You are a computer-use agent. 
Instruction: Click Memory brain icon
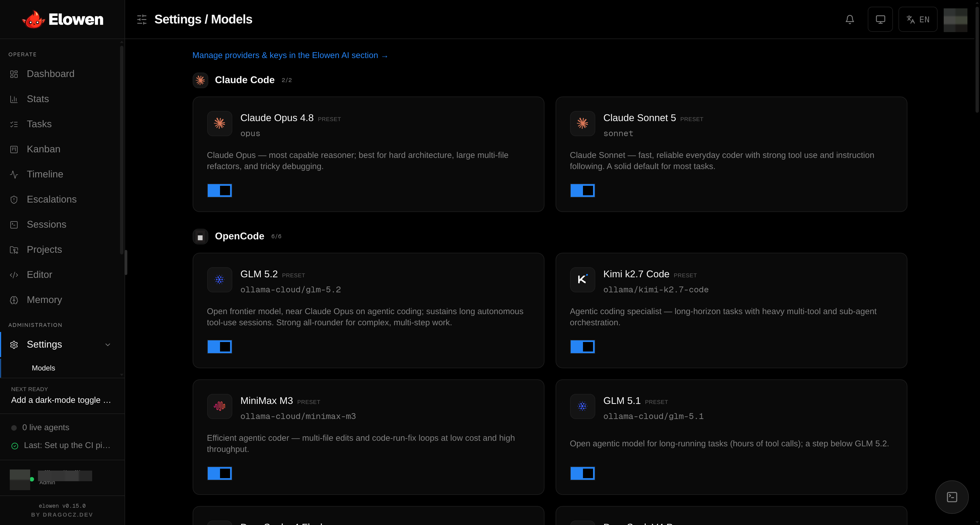click(x=14, y=300)
